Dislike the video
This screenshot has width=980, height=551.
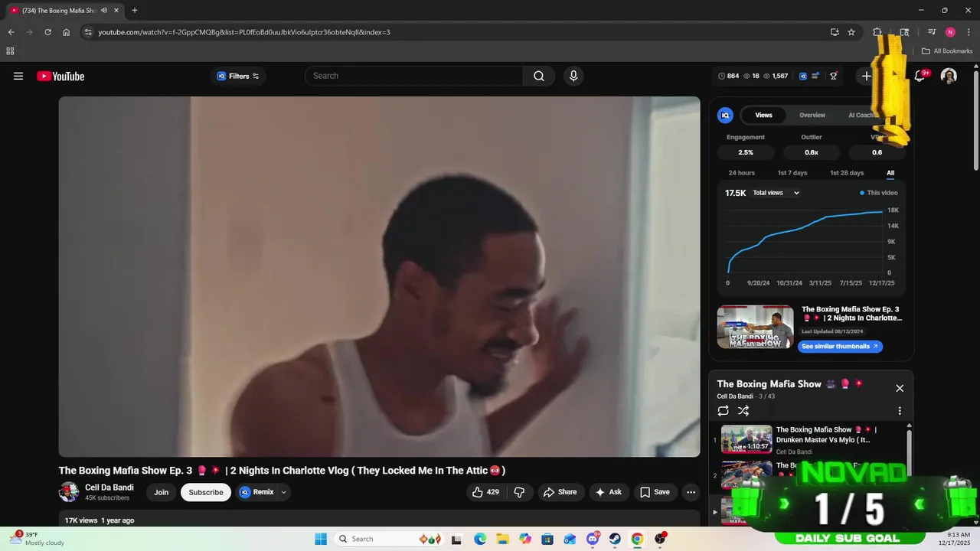tap(519, 492)
